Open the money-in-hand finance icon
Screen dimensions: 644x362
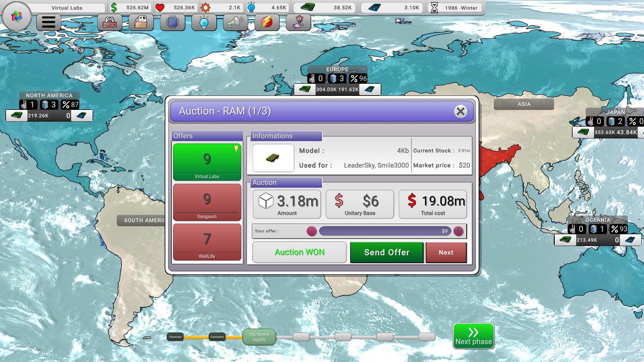(x=298, y=22)
